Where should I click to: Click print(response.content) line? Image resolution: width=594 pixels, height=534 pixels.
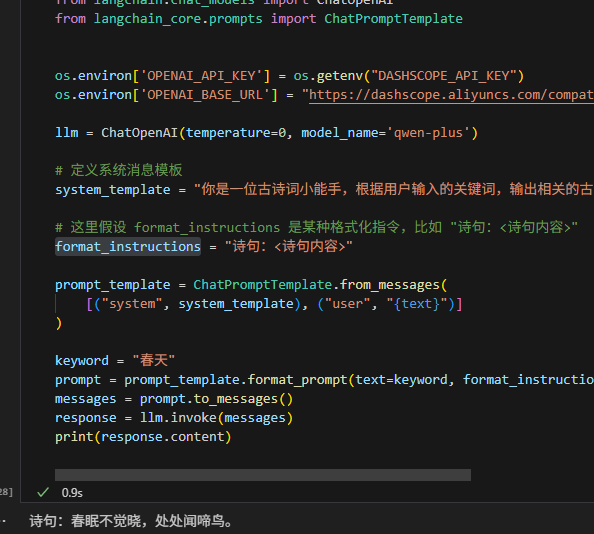(143, 437)
